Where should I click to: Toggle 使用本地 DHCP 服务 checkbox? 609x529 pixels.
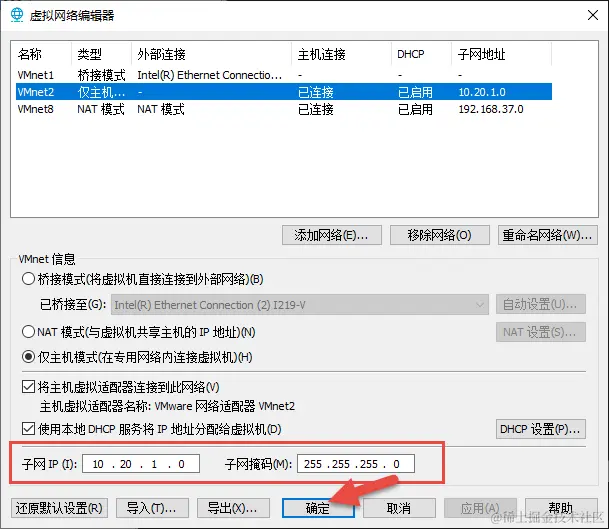click(28, 429)
